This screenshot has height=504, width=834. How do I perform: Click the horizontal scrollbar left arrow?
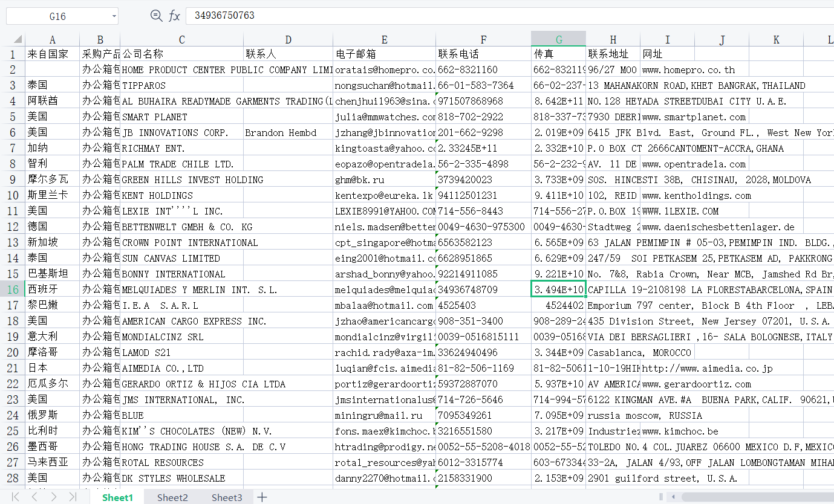(x=674, y=497)
